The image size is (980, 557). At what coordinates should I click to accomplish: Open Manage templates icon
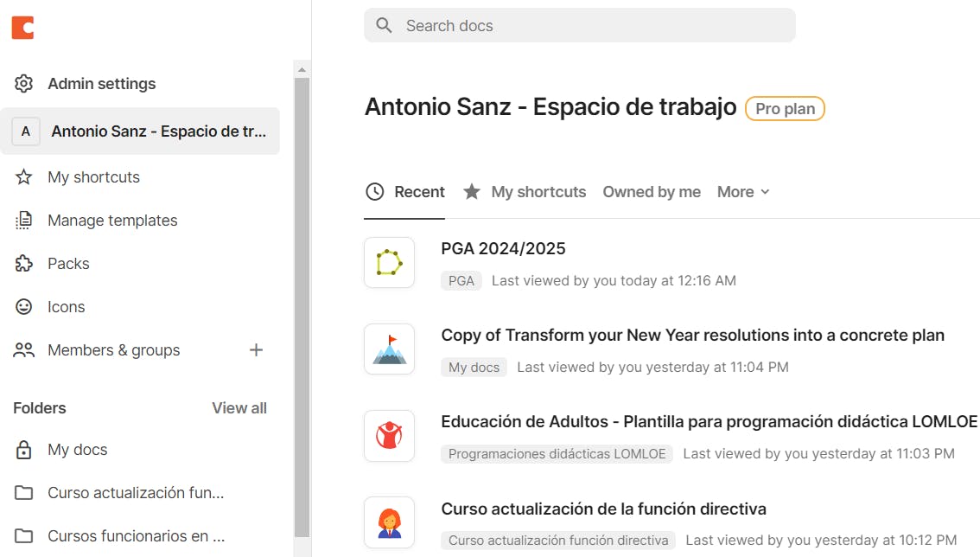pyautogui.click(x=23, y=221)
